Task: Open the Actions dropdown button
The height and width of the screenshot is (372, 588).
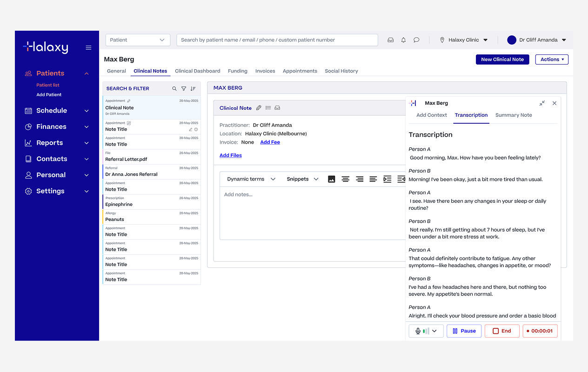Action: point(552,60)
